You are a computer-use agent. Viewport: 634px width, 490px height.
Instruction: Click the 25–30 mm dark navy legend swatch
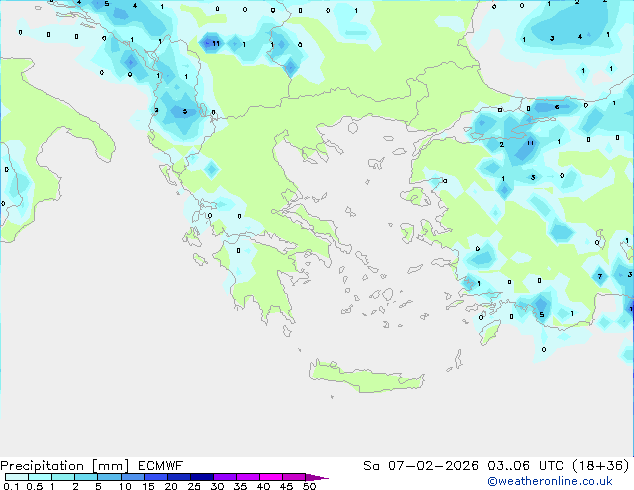pyautogui.click(x=201, y=477)
